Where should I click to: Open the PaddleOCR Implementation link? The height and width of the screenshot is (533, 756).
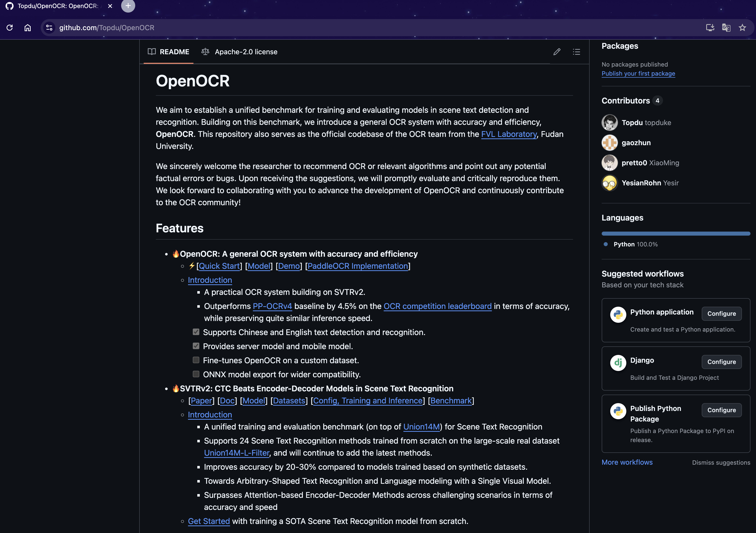click(358, 266)
